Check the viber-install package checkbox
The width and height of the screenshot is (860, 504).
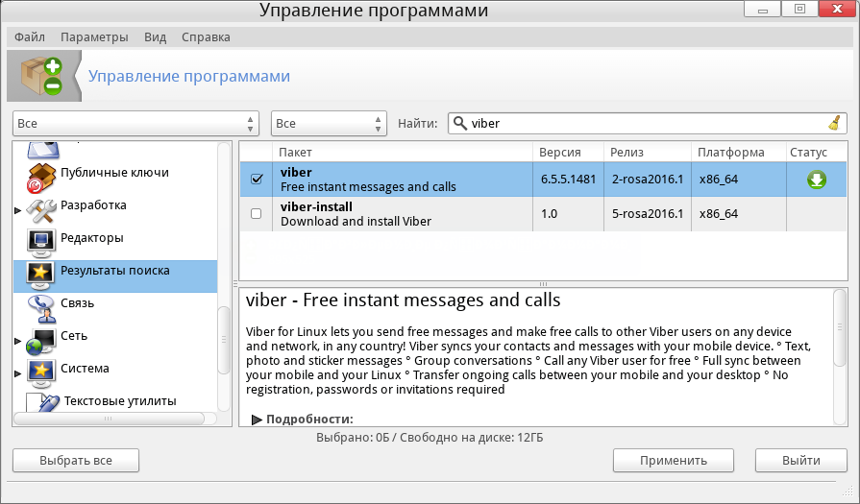pyautogui.click(x=257, y=214)
